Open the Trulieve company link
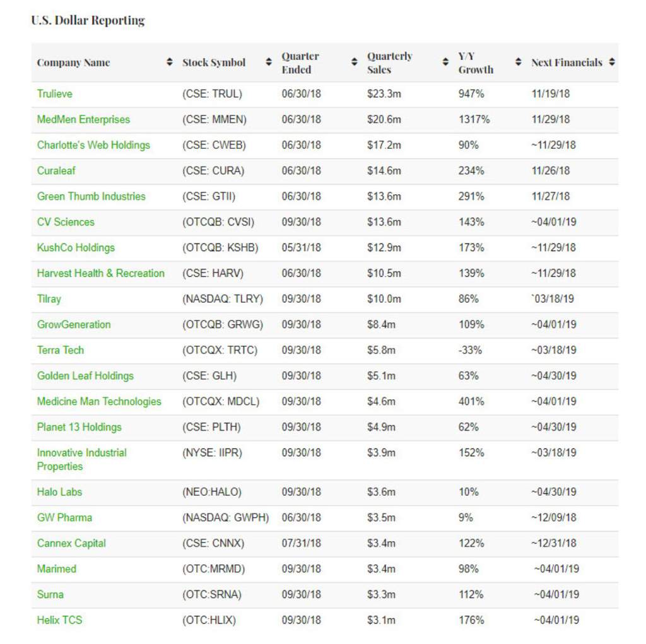This screenshot has height=644, width=646. coord(55,94)
